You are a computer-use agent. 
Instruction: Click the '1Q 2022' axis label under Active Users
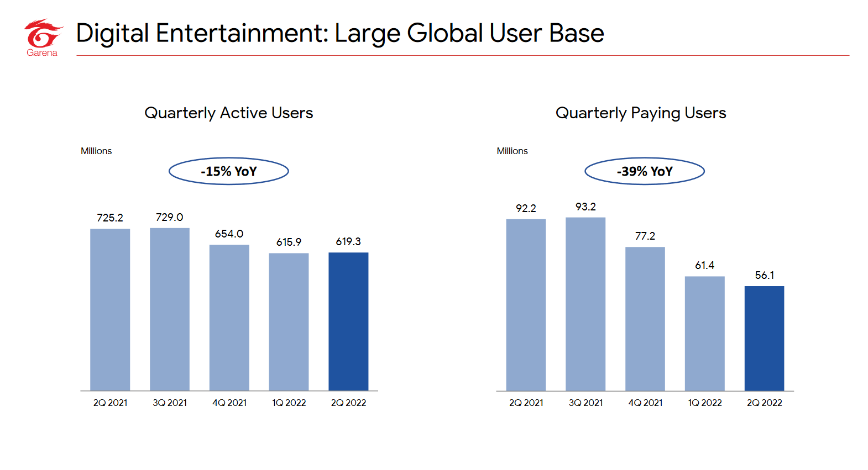[289, 403]
